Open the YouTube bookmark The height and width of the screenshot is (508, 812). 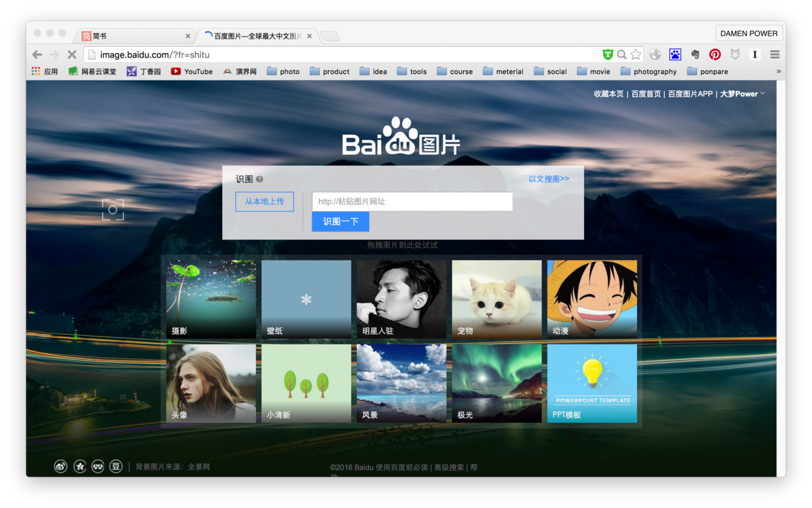coord(192,71)
